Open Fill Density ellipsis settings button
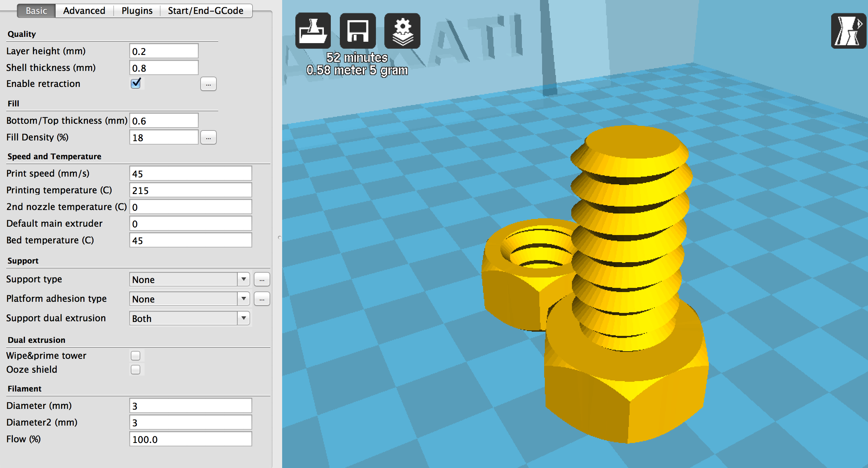868x468 pixels. tap(208, 138)
